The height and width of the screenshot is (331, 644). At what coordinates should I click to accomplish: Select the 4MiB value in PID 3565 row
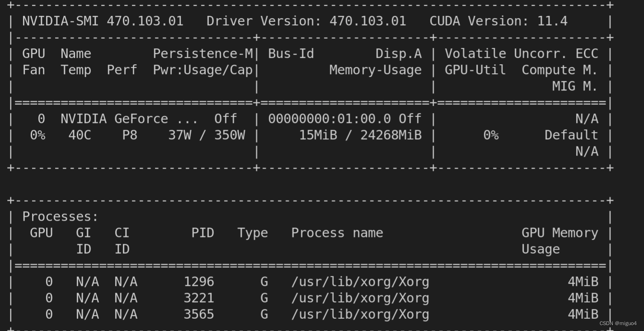pos(583,314)
